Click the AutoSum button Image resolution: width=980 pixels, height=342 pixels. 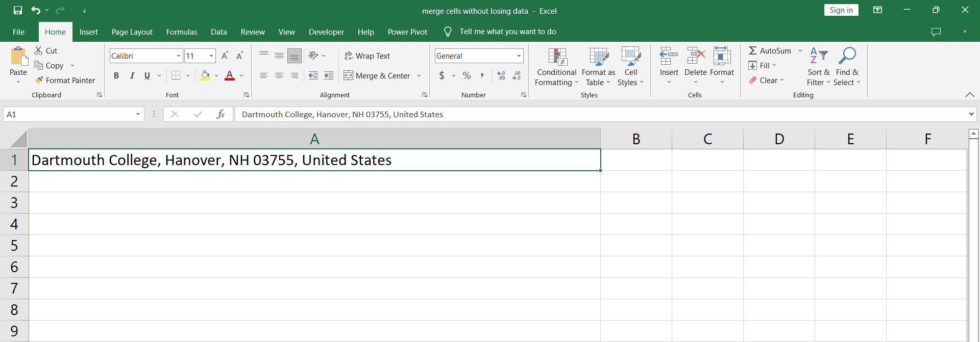coord(770,50)
